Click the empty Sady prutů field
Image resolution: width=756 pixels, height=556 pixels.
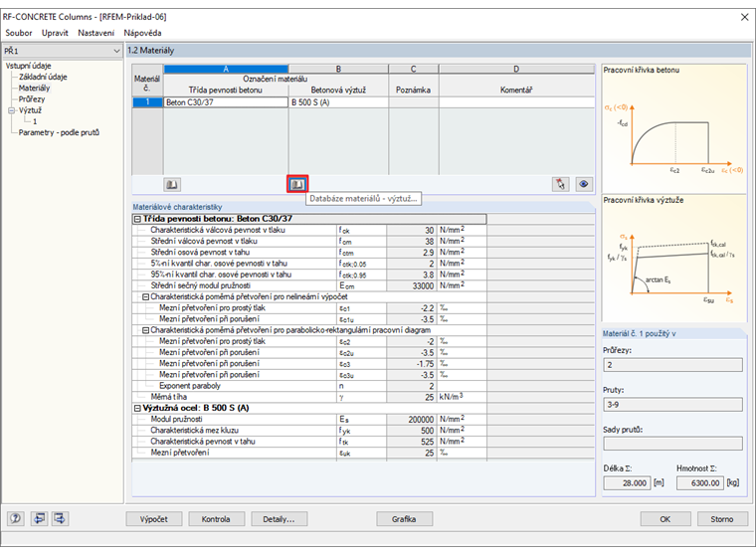(672, 444)
